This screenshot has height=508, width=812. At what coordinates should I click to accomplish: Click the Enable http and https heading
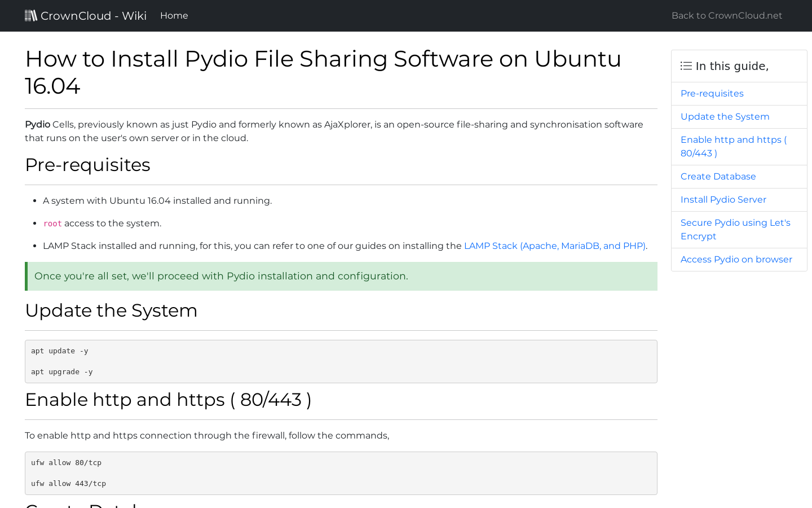click(x=168, y=400)
